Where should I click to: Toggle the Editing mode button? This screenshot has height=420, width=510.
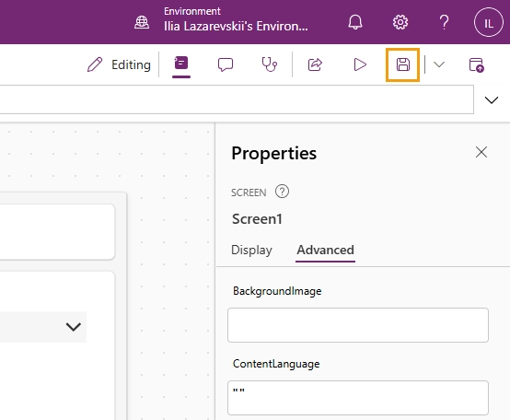[119, 64]
